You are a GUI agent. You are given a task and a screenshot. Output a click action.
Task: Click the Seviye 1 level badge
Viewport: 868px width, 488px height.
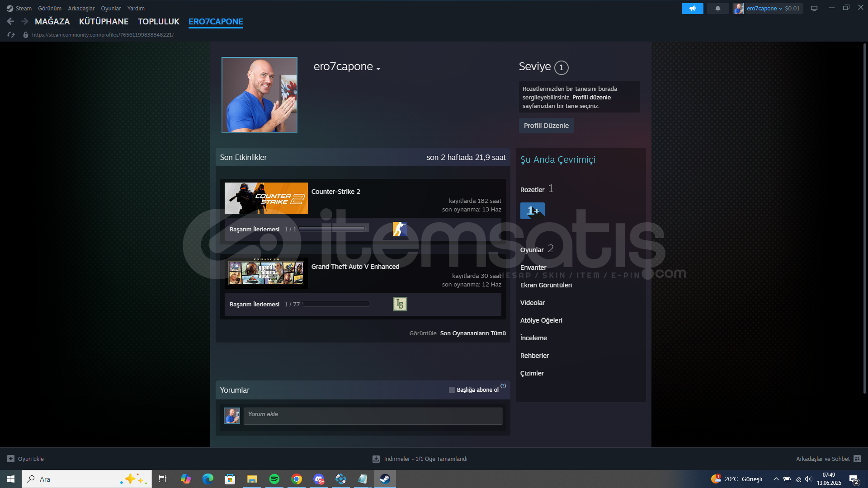pyautogui.click(x=561, y=68)
